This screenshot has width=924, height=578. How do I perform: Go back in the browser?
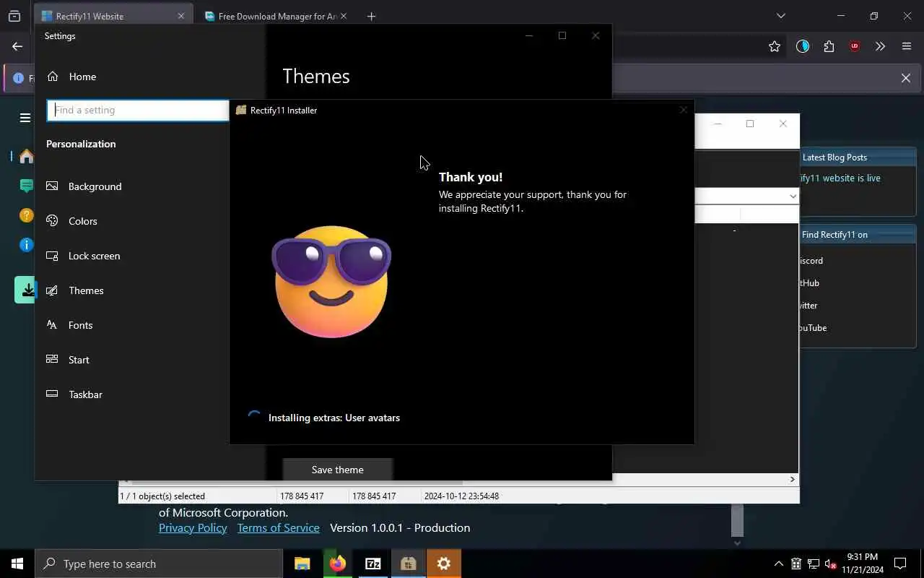tap(17, 46)
